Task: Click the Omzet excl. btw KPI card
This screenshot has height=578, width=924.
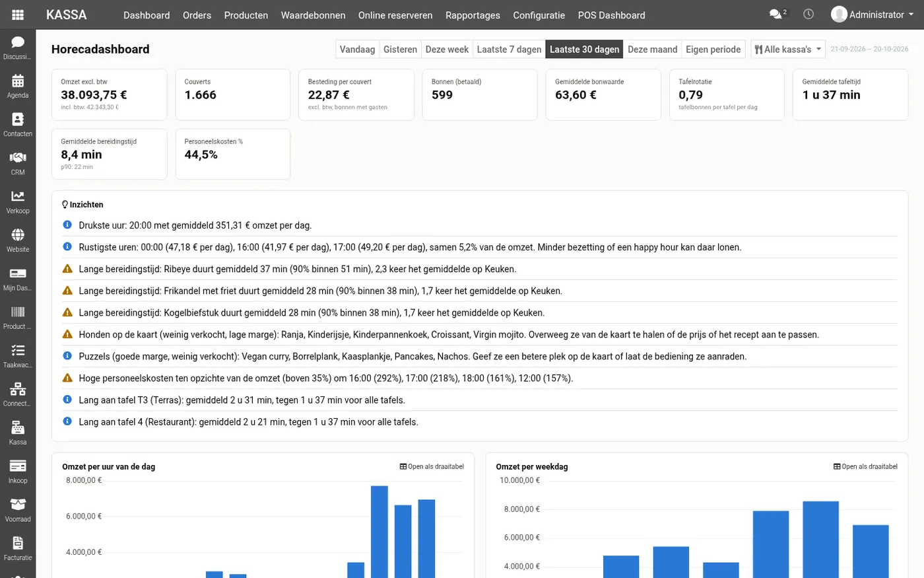Action: (x=109, y=94)
